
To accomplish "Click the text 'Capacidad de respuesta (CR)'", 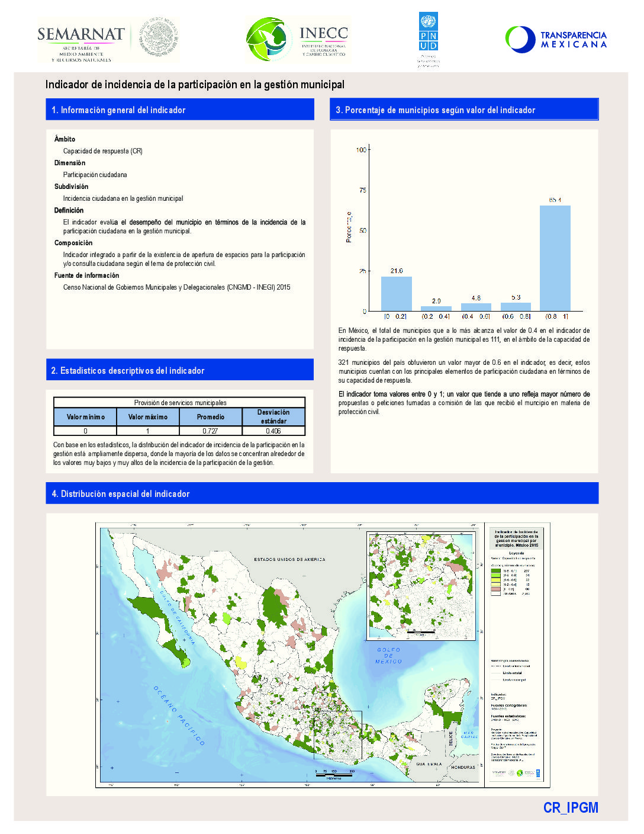I will (103, 151).
